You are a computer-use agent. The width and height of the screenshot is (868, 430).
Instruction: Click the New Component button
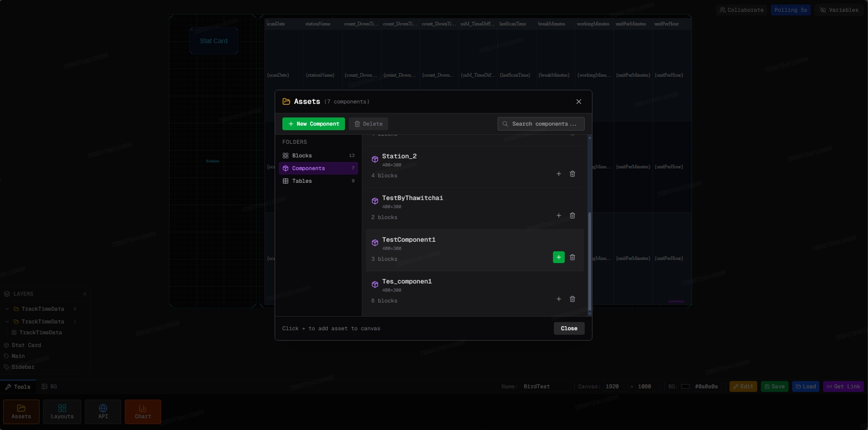tap(314, 124)
